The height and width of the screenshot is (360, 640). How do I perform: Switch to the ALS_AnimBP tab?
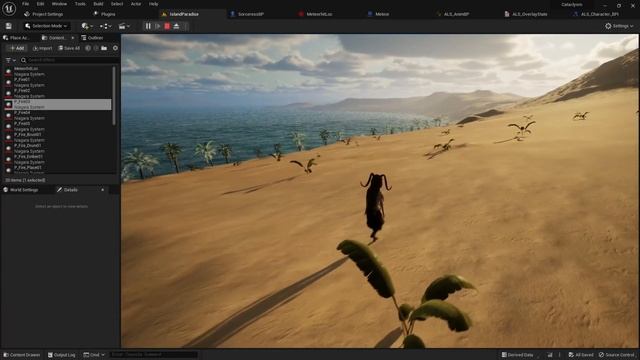click(x=453, y=14)
